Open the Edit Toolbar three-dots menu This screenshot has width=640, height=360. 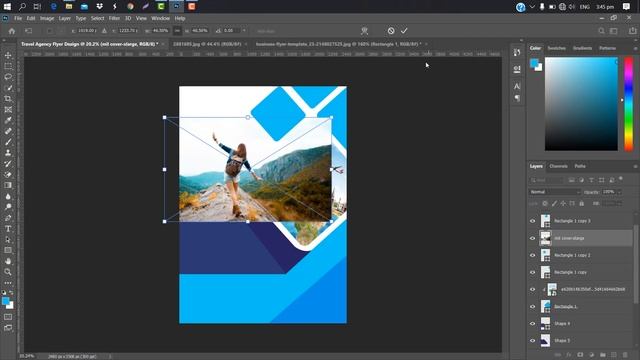tap(8, 283)
